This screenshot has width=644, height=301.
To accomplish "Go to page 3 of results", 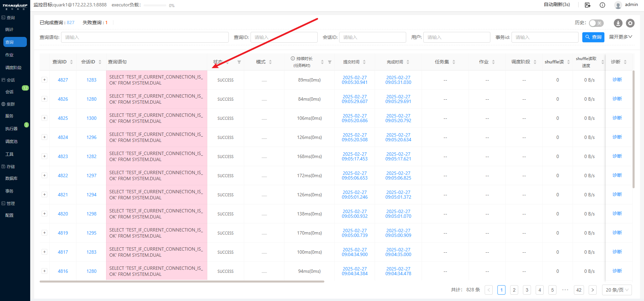I will click(x=527, y=290).
